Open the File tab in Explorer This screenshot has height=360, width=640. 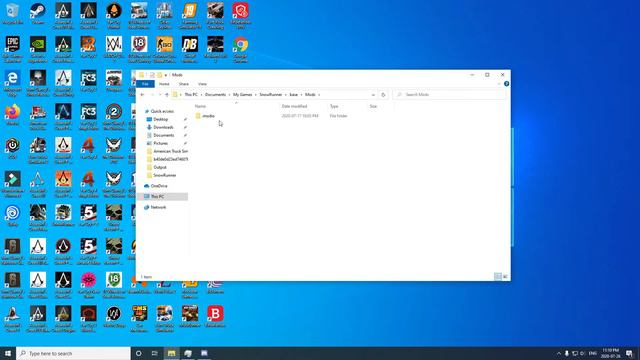[x=145, y=84]
